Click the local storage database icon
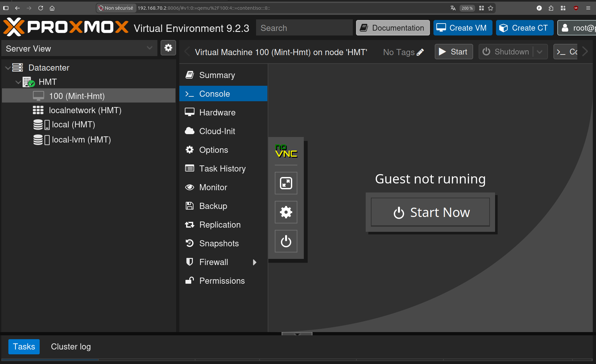 pyautogui.click(x=38, y=124)
